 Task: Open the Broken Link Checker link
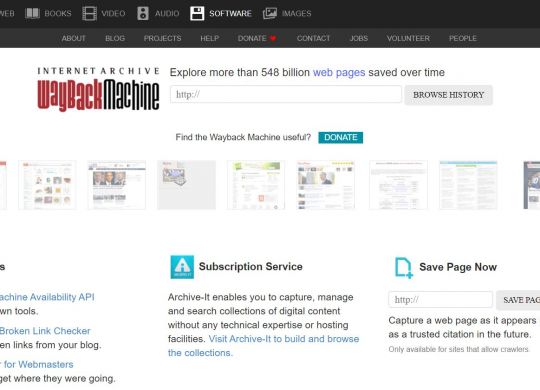pyautogui.click(x=45, y=331)
